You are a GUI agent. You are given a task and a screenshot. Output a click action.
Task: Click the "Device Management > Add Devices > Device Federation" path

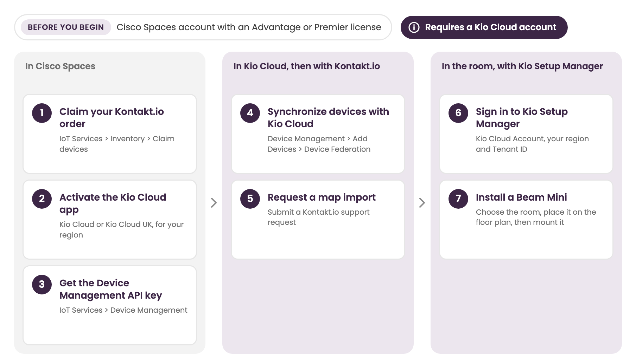point(319,144)
